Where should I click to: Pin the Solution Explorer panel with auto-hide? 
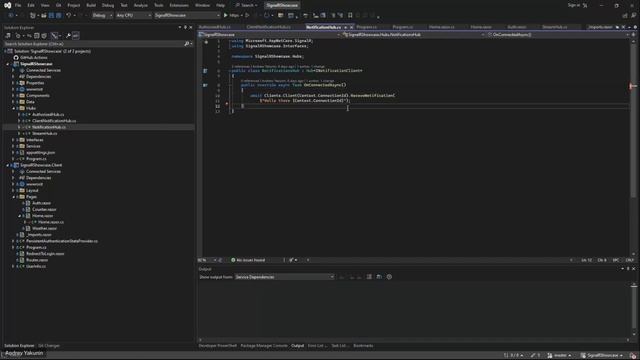tap(185, 27)
